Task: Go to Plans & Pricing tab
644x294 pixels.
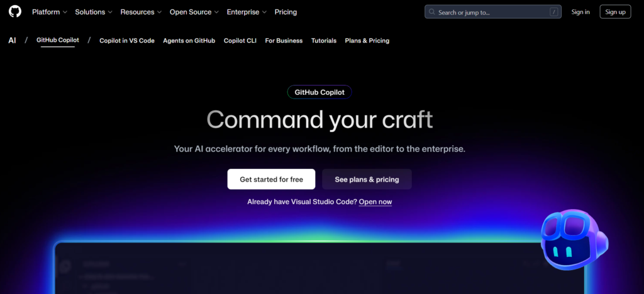Action: 367,41
